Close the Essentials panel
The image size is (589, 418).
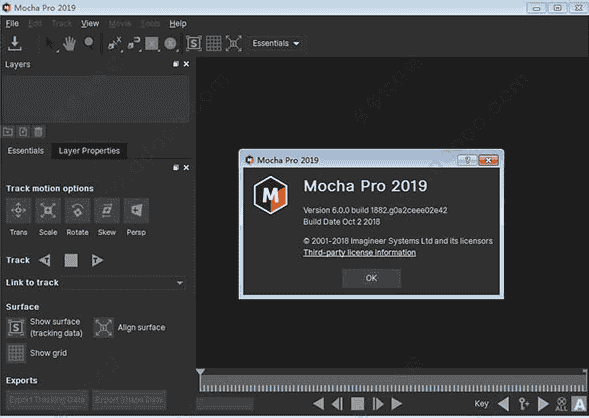click(x=186, y=168)
